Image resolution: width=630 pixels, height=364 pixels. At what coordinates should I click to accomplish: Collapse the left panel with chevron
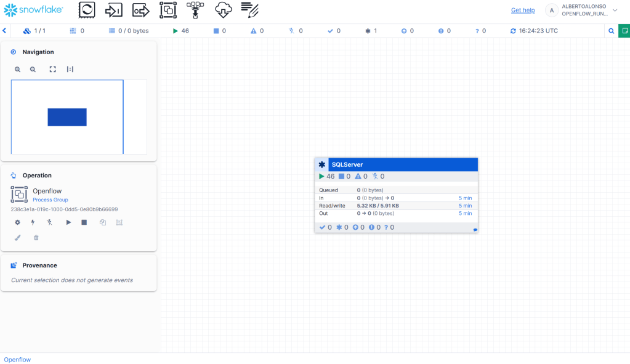(x=4, y=31)
